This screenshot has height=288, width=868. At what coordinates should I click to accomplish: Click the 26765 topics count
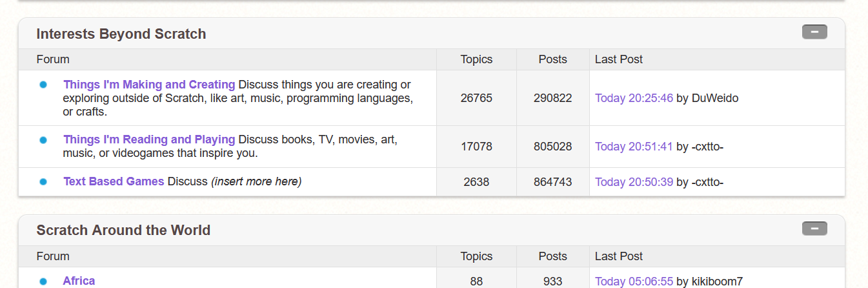pyautogui.click(x=476, y=98)
